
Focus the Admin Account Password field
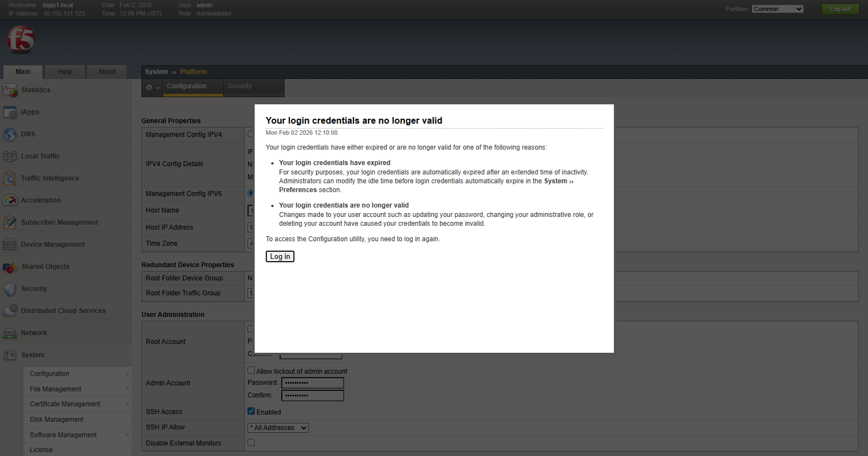point(313,383)
